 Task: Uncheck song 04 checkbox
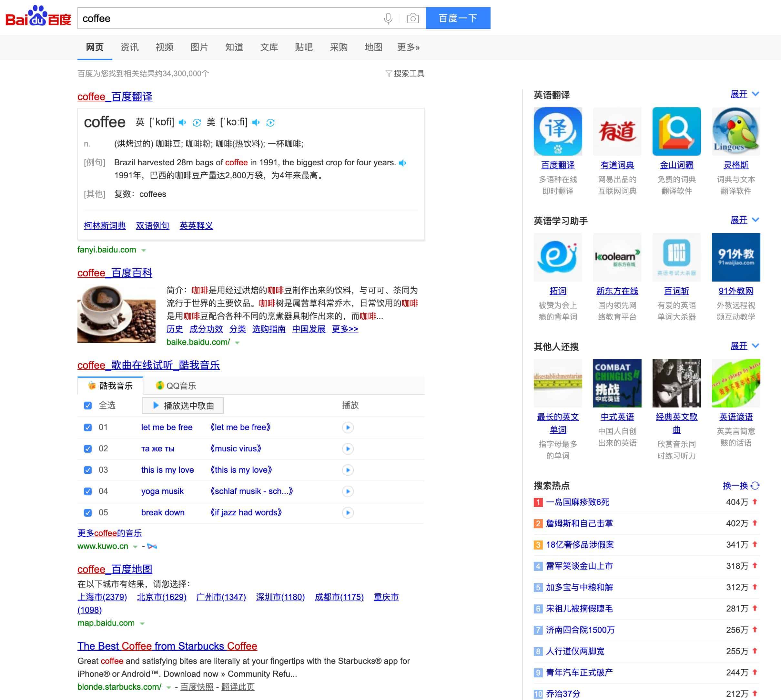(88, 491)
